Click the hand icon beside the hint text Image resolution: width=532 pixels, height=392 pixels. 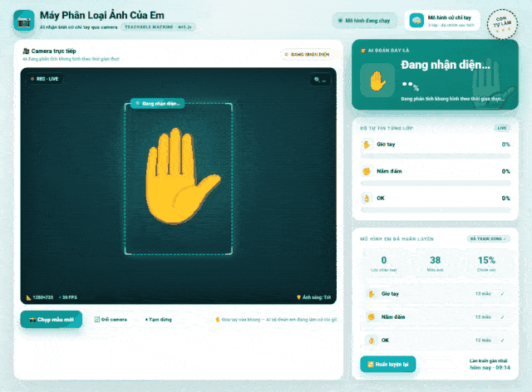click(x=218, y=320)
